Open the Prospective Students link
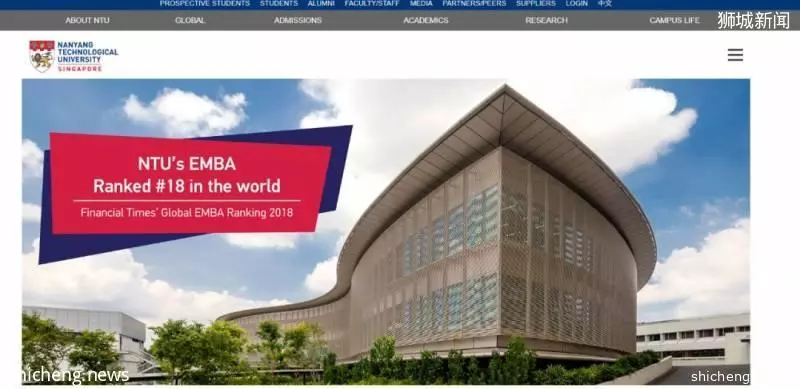The image size is (800, 389). [205, 4]
